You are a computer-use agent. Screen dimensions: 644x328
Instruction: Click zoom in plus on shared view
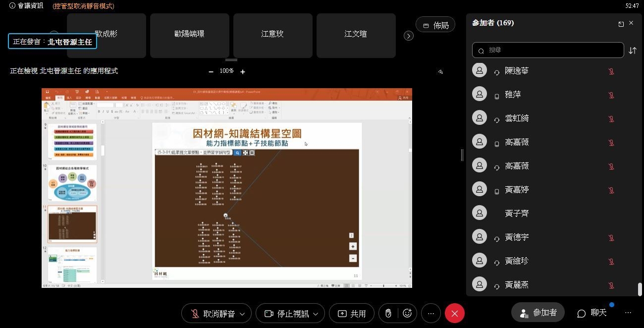tap(243, 72)
